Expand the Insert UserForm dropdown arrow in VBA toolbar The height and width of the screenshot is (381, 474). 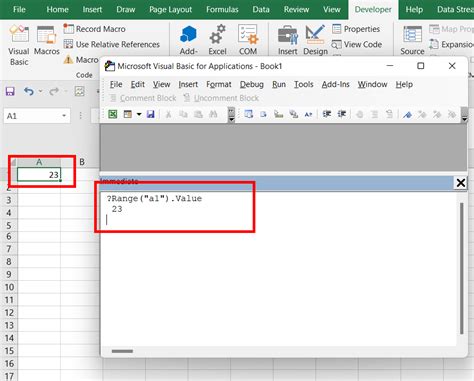point(139,114)
